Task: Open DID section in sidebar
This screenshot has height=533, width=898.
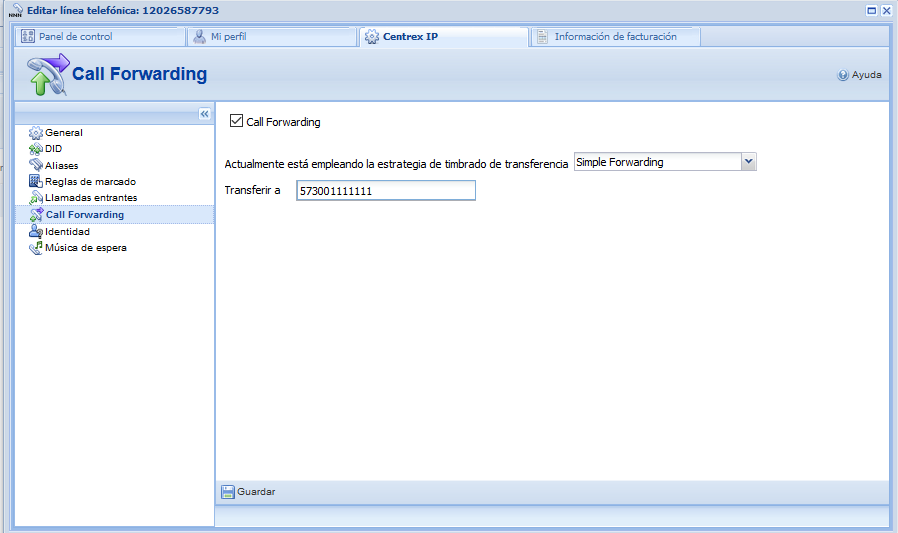Action: [x=53, y=149]
